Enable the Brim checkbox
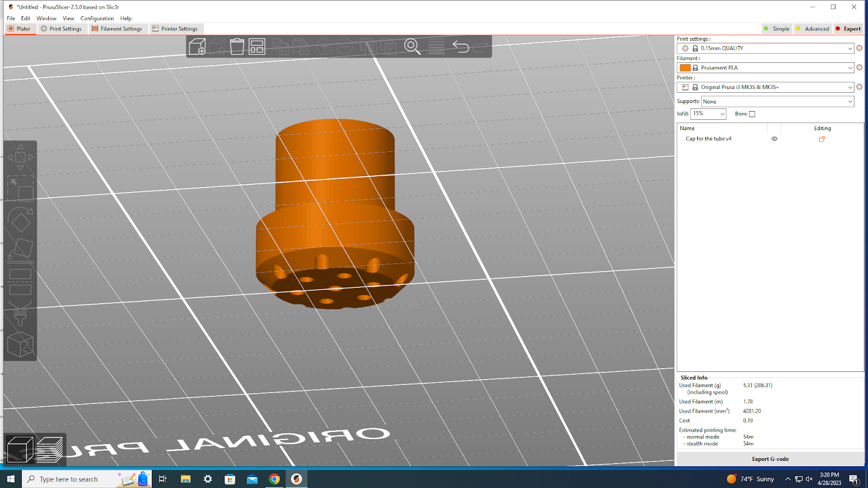The width and height of the screenshot is (868, 488). coord(752,114)
